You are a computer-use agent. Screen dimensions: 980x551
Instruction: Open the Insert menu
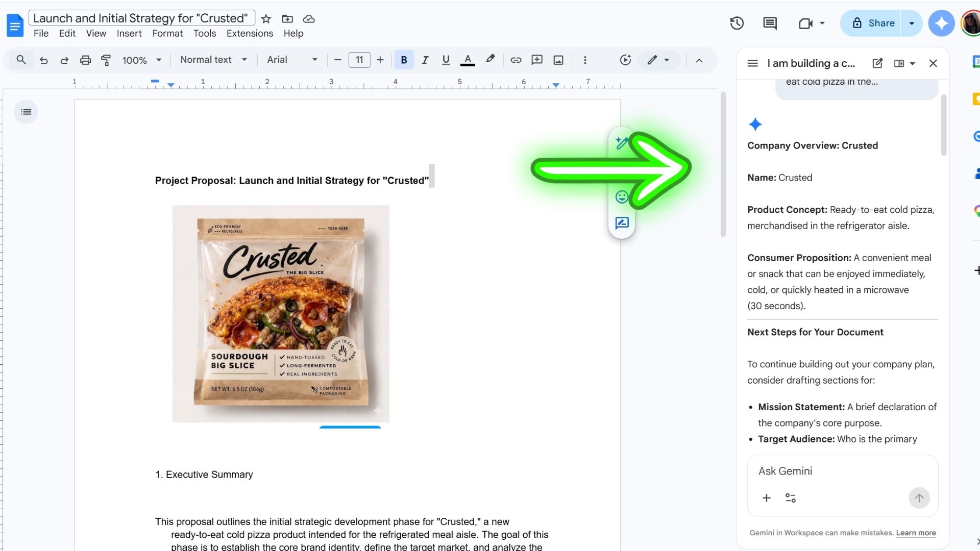129,33
